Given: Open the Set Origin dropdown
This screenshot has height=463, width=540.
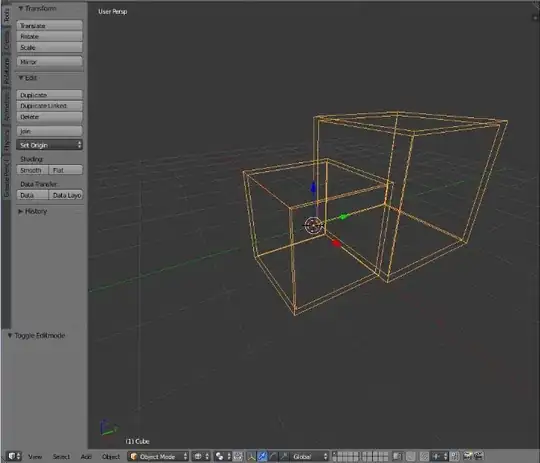Looking at the screenshot, I should (x=50, y=145).
